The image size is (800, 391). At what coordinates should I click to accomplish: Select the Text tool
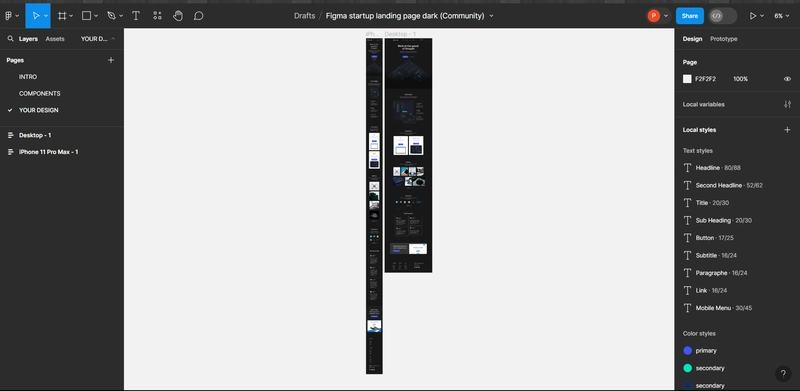(136, 16)
